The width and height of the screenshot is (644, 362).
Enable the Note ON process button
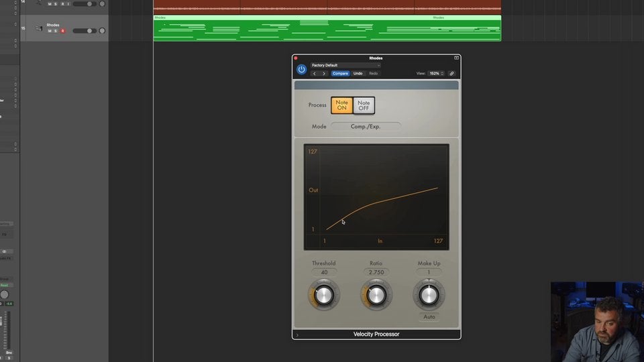coord(342,105)
